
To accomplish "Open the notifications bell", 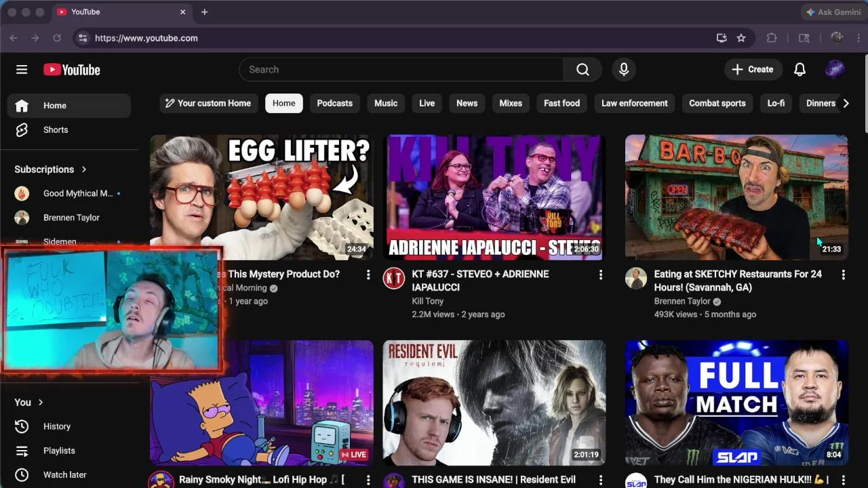I will pos(800,70).
